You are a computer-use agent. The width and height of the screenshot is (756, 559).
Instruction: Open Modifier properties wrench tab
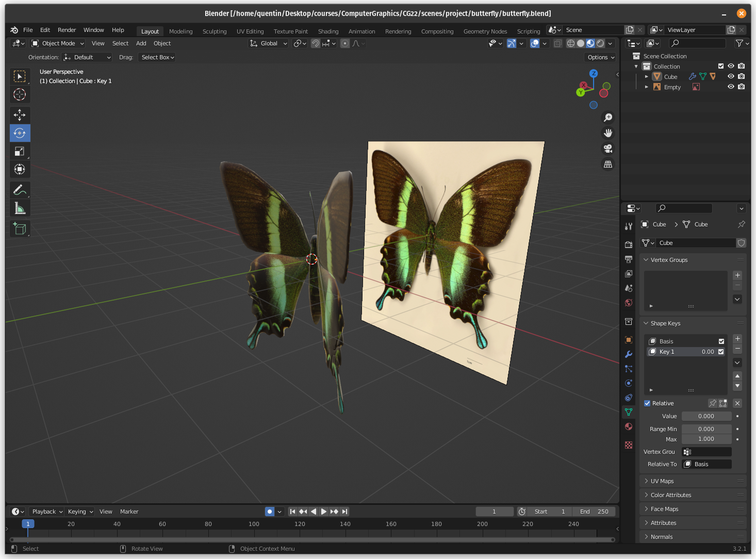pyautogui.click(x=629, y=354)
